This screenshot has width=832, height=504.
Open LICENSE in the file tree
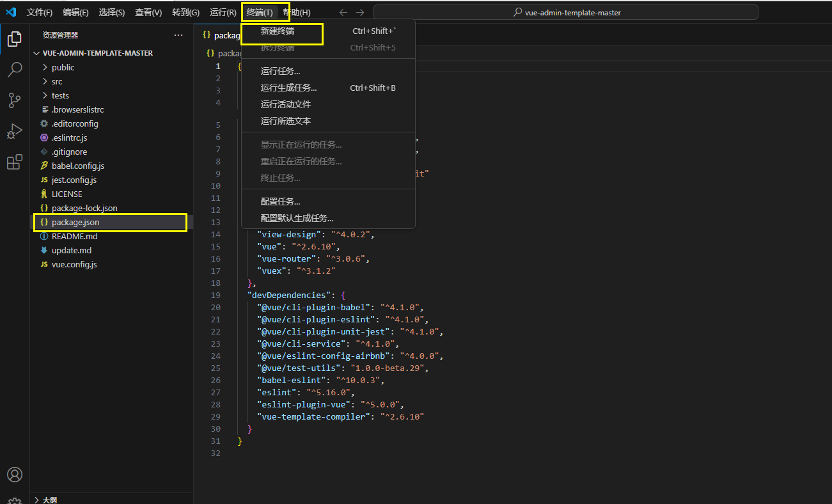111,194
